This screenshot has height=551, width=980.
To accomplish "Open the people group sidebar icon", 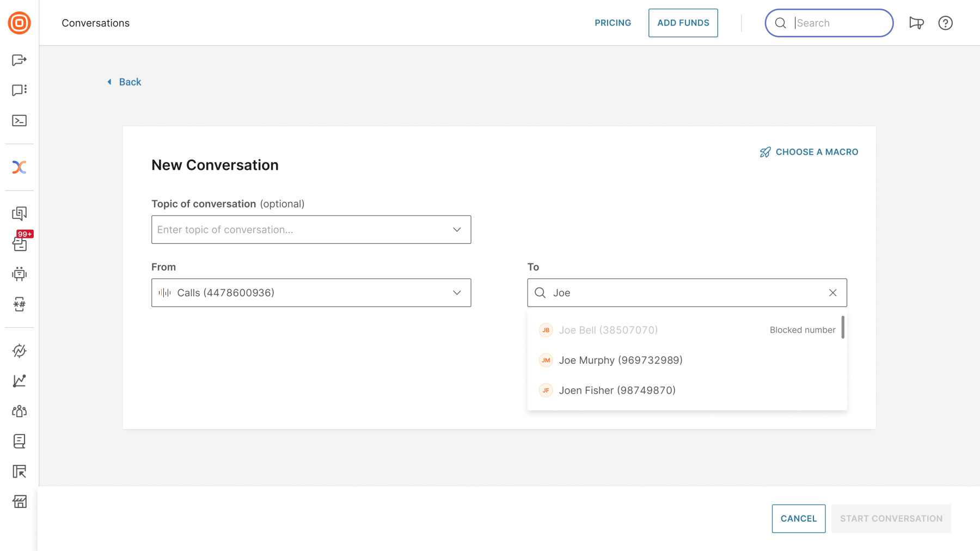I will click(19, 411).
